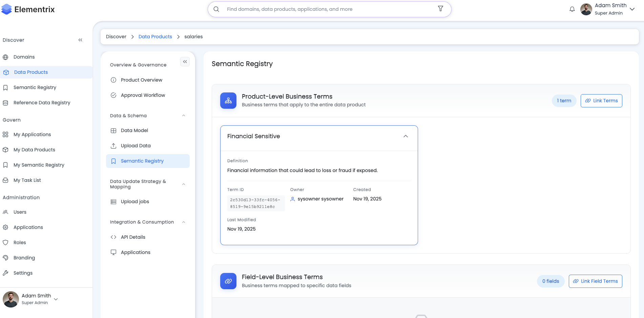Viewport: 644px width, 318px height.
Task: Open Adam Smith account dropdown in header
Action: (632, 9)
